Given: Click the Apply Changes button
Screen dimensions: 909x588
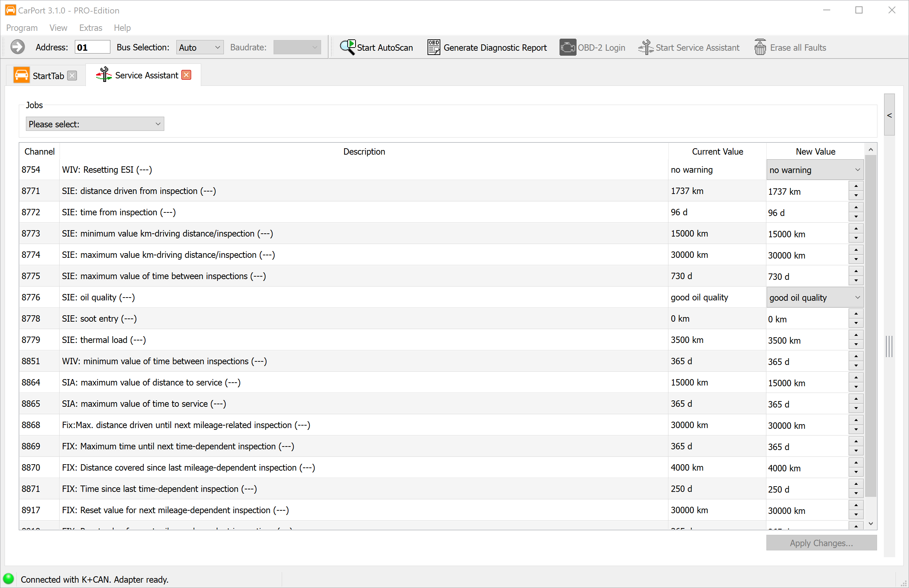Looking at the screenshot, I should pyautogui.click(x=821, y=543).
